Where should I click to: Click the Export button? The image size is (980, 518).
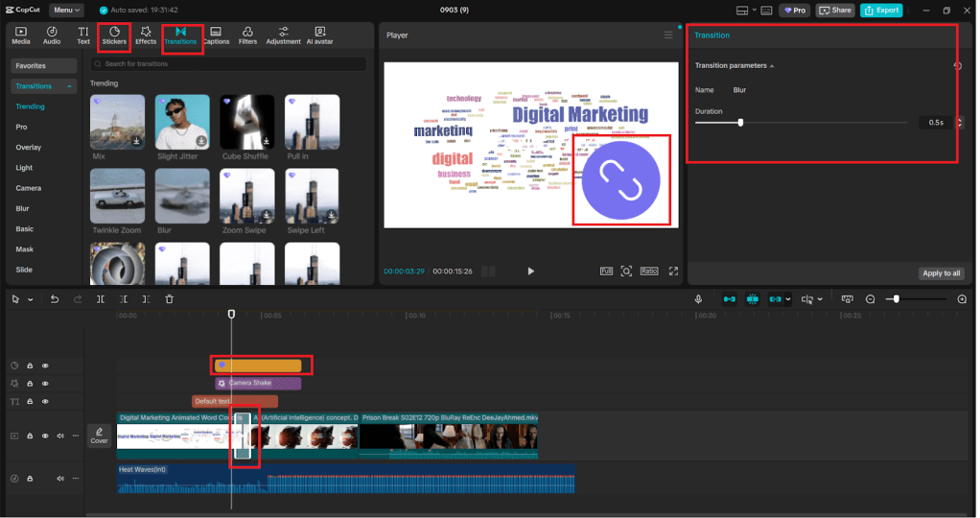pyautogui.click(x=881, y=10)
